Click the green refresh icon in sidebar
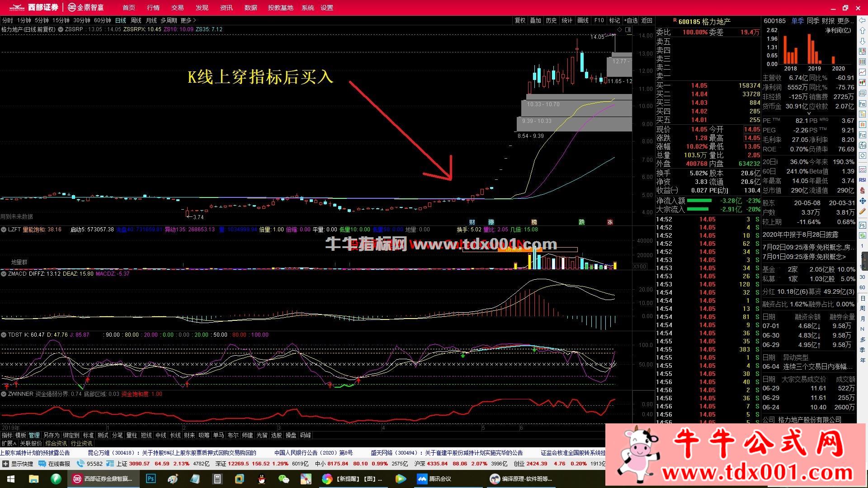Viewport: 868px width, 488px height. pos(863,235)
